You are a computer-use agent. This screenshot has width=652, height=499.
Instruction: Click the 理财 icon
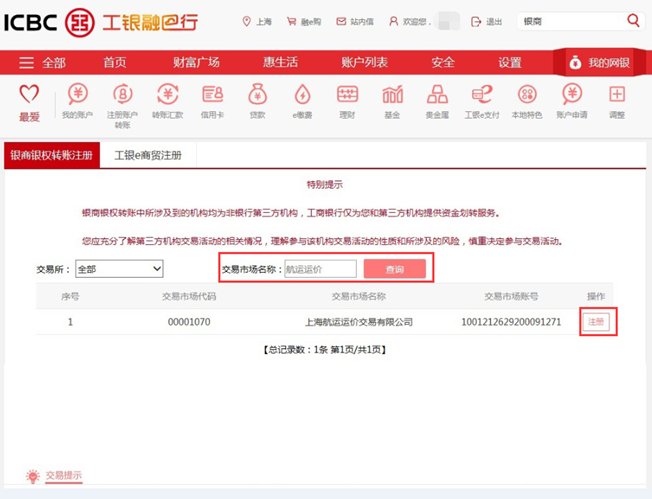(x=347, y=96)
